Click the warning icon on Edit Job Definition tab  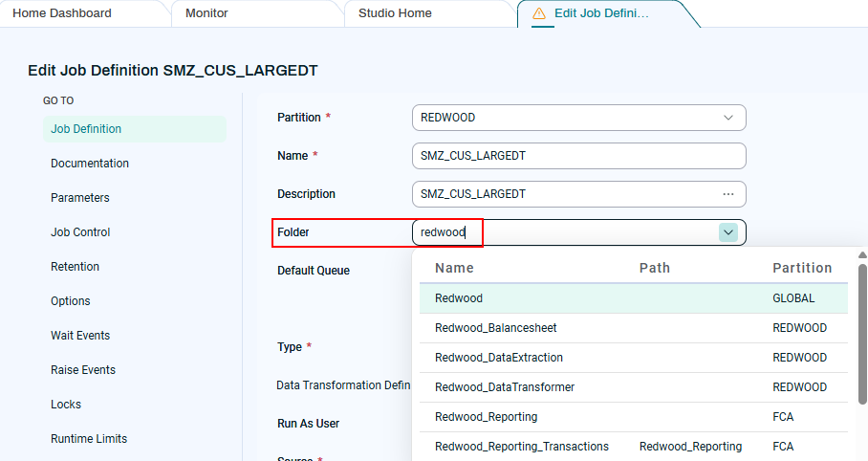coord(538,13)
